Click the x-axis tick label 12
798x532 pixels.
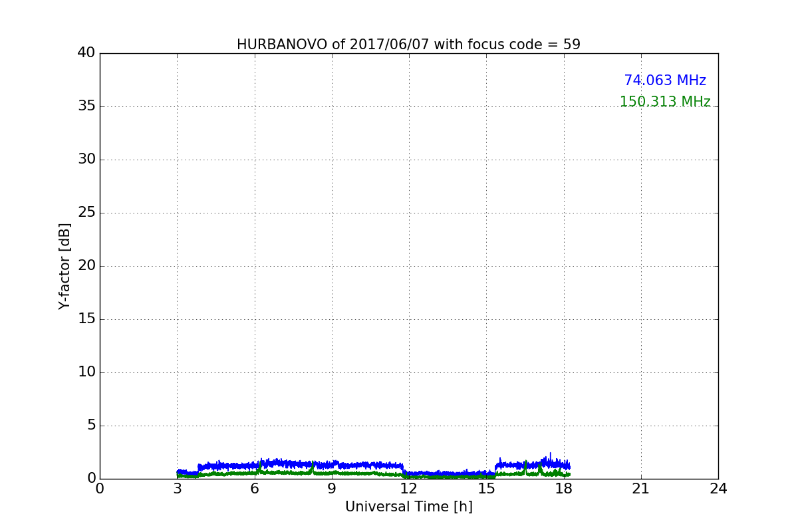409,489
